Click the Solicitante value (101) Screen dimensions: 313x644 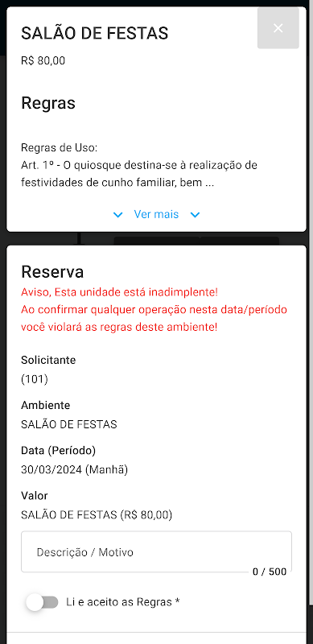click(x=35, y=379)
